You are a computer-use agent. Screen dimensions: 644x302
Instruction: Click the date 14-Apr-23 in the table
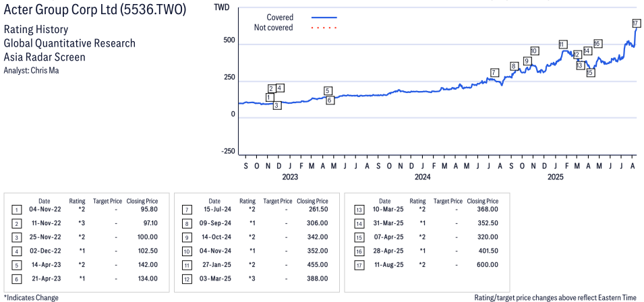(x=46, y=265)
